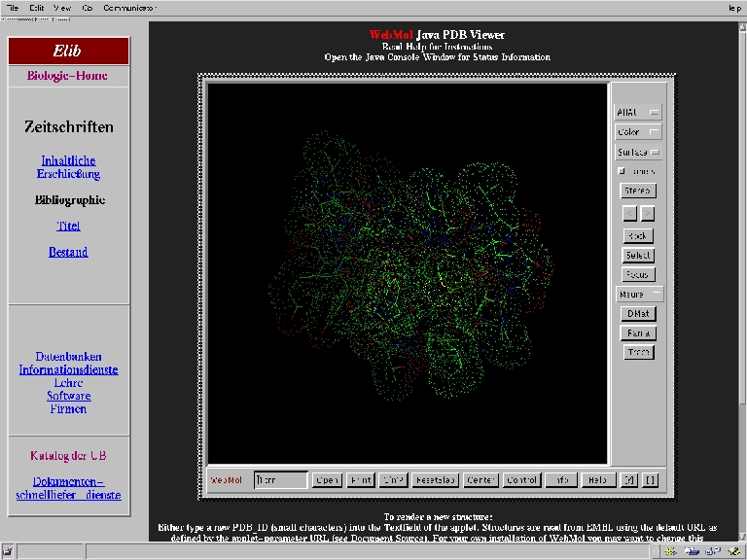Toggle the checkbox below the Surface dropdown
Screen dimensions: 747x560
click(622, 171)
